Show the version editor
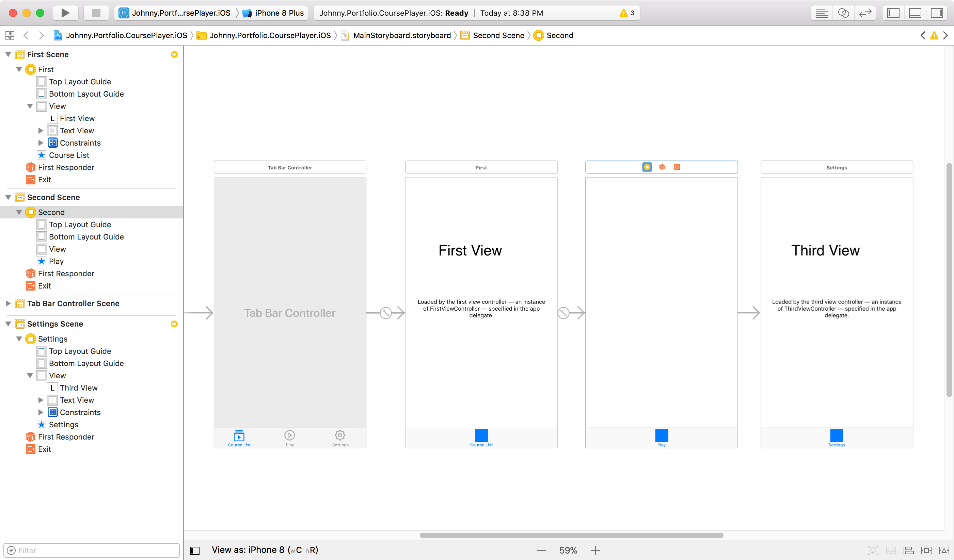The height and width of the screenshot is (560, 954). (865, 13)
